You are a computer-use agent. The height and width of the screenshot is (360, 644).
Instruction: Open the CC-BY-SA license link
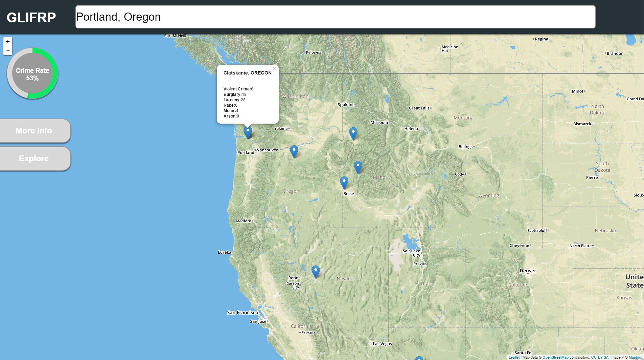600,357
